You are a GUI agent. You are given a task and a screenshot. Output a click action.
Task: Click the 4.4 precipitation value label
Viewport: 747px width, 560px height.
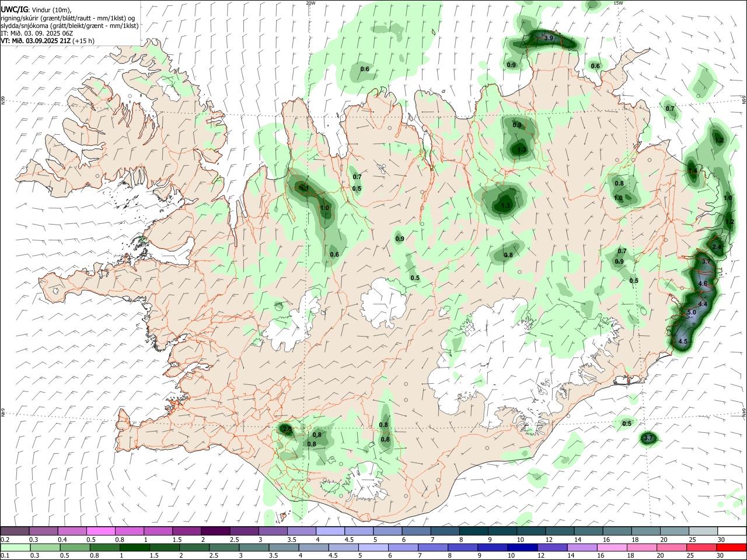point(703,304)
